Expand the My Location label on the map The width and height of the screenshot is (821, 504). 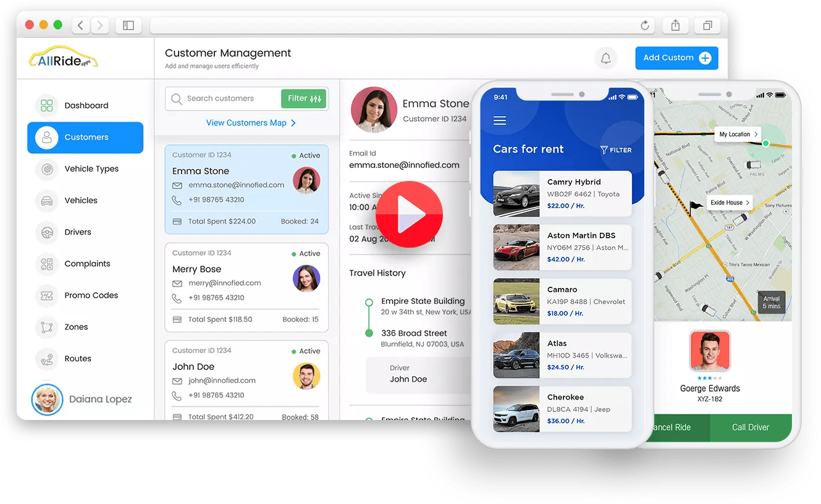coord(737,134)
